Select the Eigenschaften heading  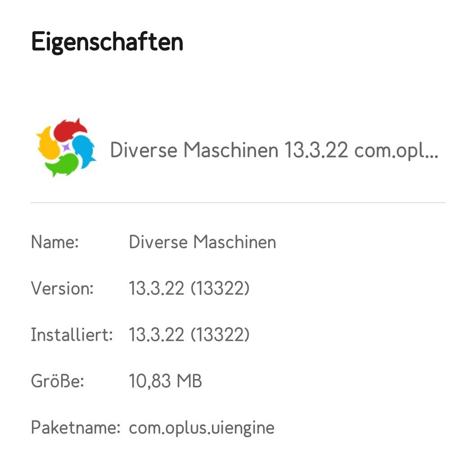coord(107,42)
